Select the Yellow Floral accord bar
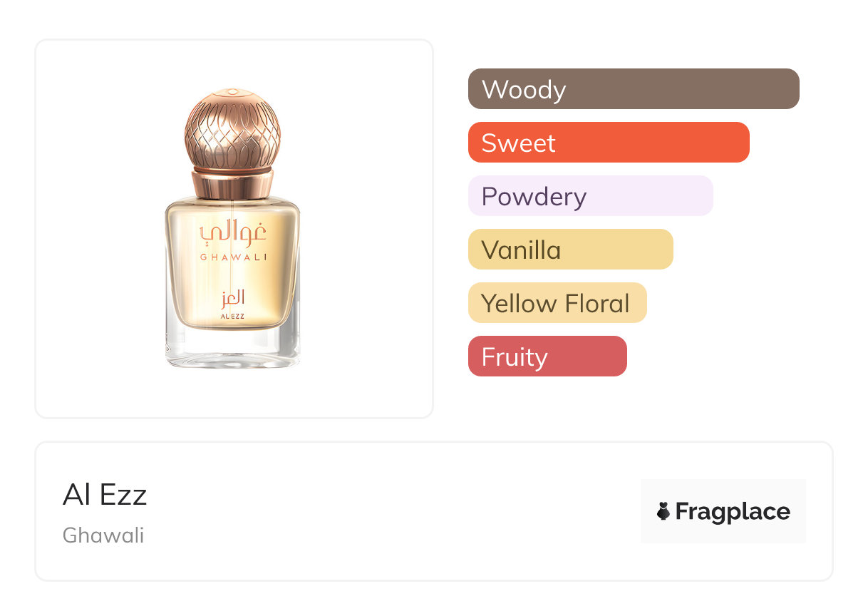The height and width of the screenshot is (616, 868). pos(557,303)
